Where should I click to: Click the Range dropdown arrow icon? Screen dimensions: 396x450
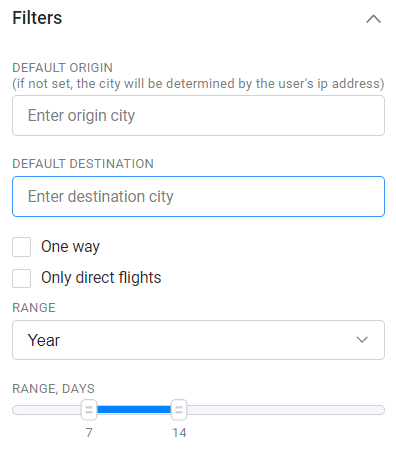point(362,340)
